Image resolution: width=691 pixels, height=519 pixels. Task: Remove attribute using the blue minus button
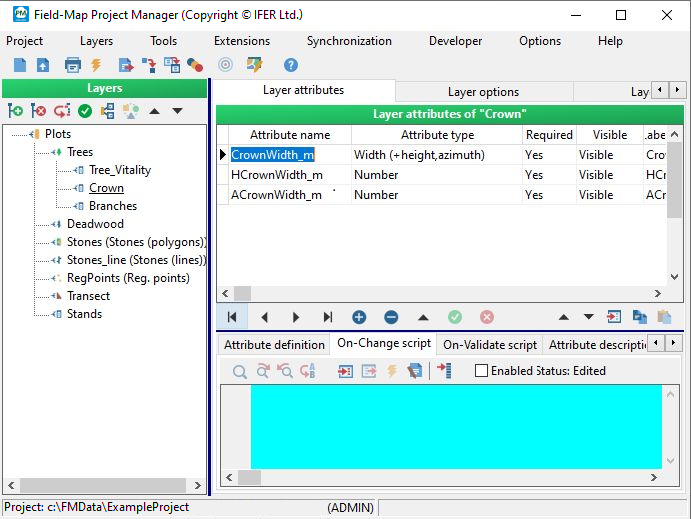pyautogui.click(x=391, y=317)
